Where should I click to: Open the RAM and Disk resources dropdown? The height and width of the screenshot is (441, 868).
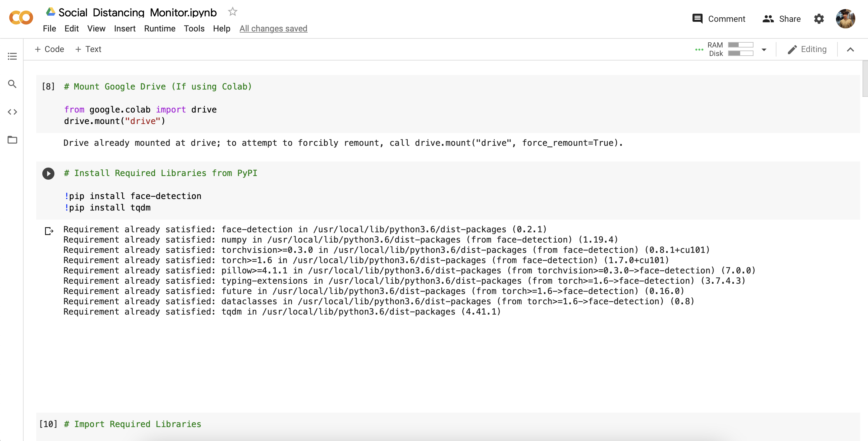pos(763,49)
